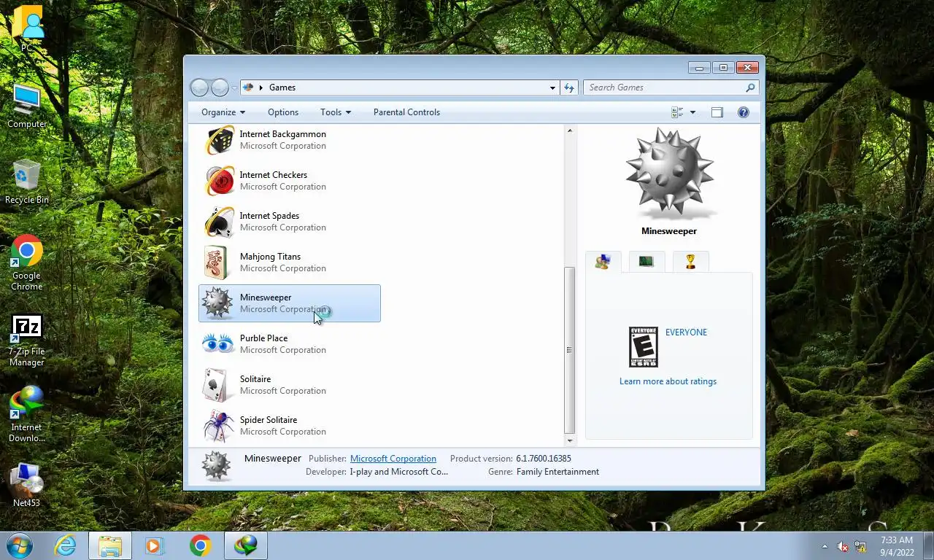Open the Tools menu

click(336, 112)
